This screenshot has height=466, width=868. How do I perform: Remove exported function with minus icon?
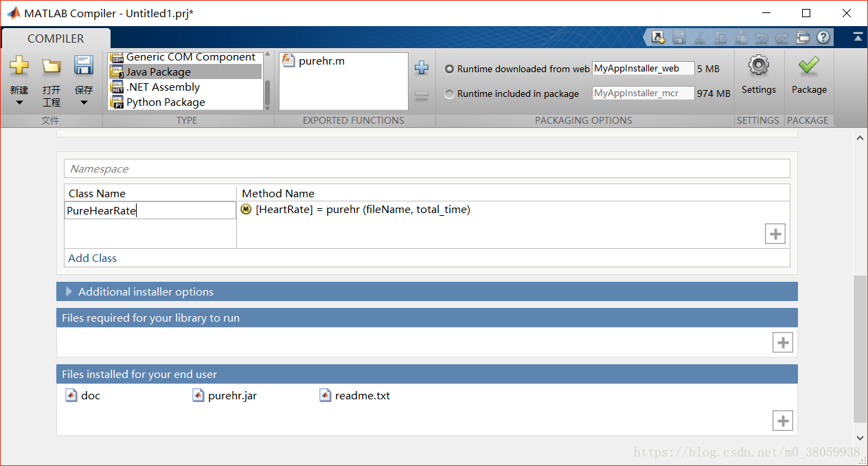tap(422, 96)
